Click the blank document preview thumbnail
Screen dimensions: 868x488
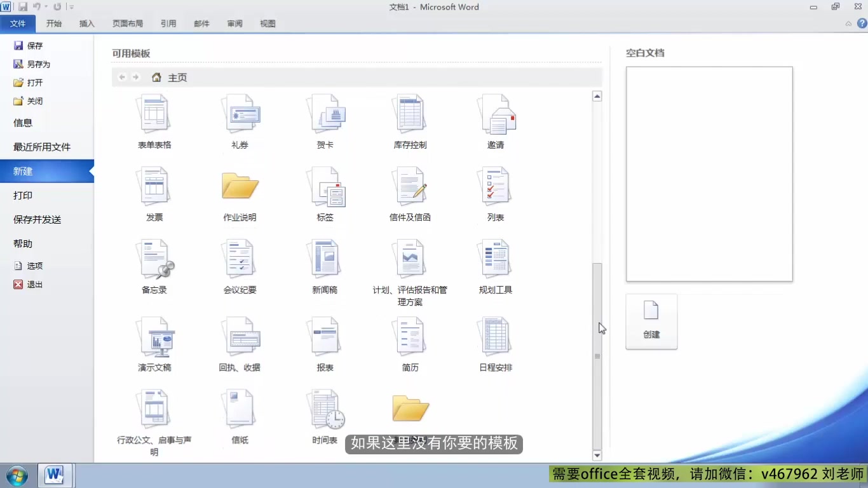point(709,174)
